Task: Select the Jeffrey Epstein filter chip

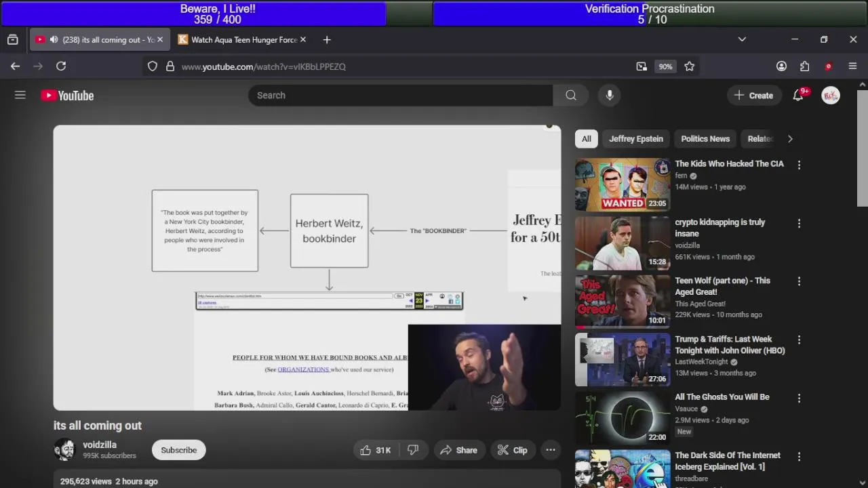Action: pos(636,139)
